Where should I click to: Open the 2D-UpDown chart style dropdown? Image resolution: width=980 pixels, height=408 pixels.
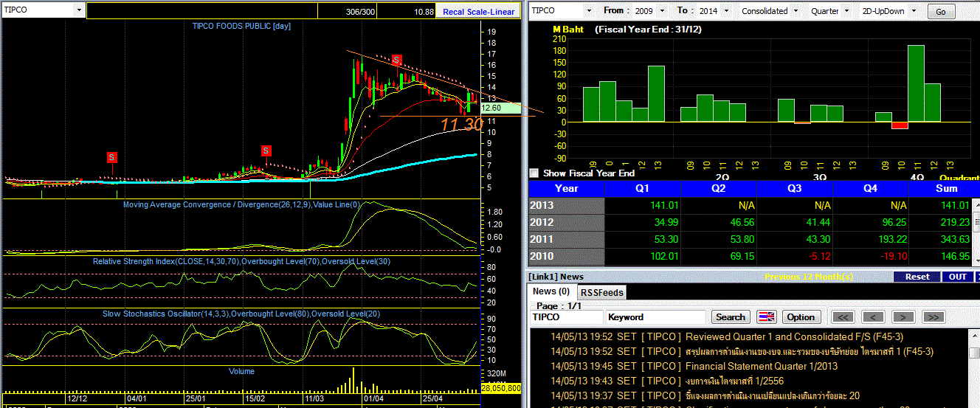(913, 11)
